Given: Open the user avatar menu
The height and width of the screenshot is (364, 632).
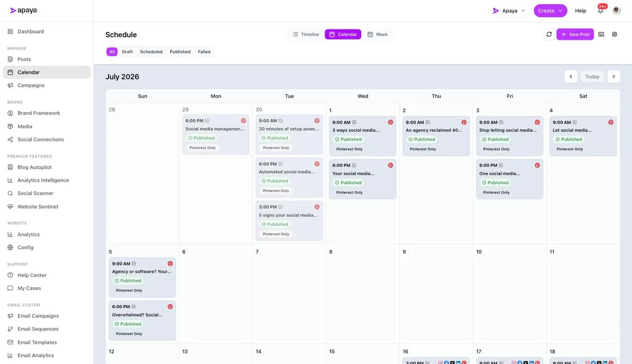Looking at the screenshot, I should pyautogui.click(x=616, y=11).
